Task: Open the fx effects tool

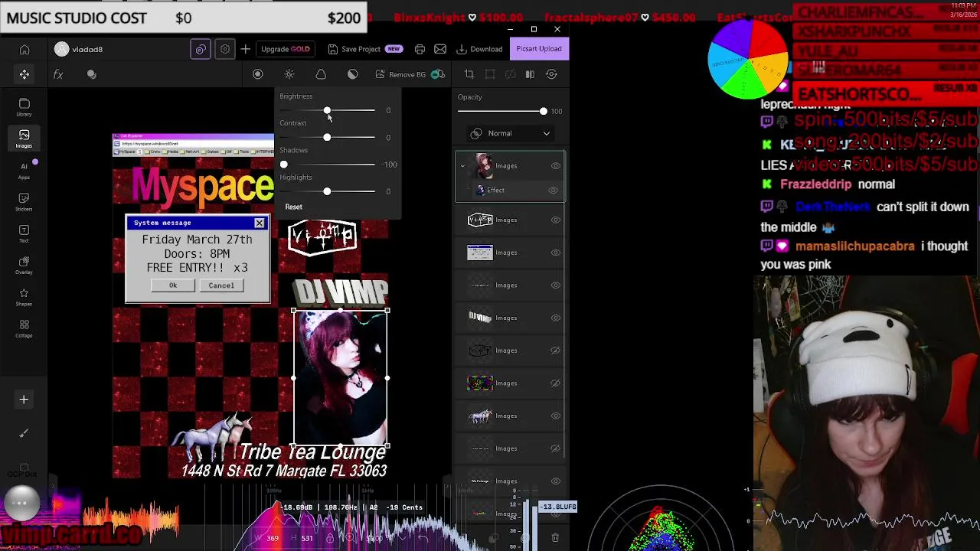Action: pyautogui.click(x=58, y=74)
